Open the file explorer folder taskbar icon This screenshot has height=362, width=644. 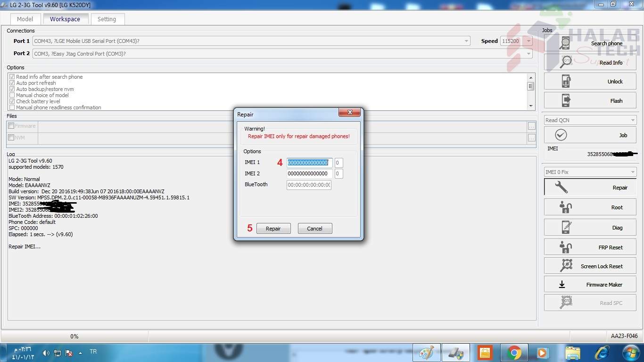573,353
